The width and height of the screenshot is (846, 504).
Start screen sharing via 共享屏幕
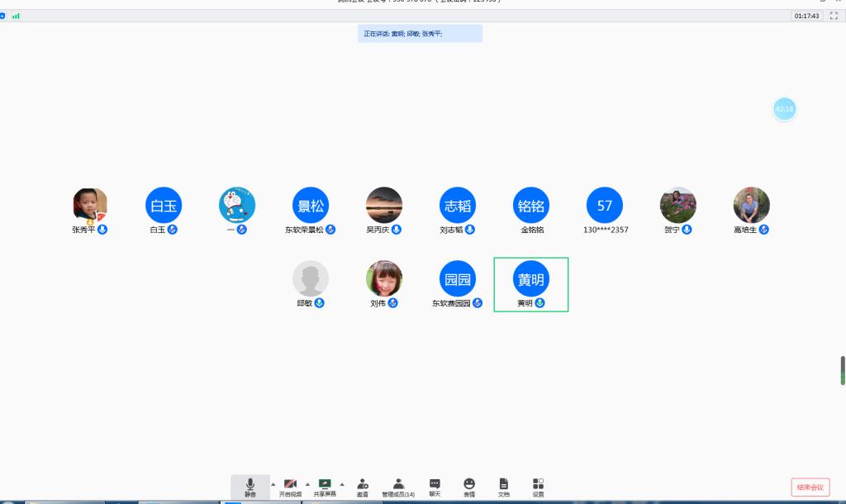point(325,487)
